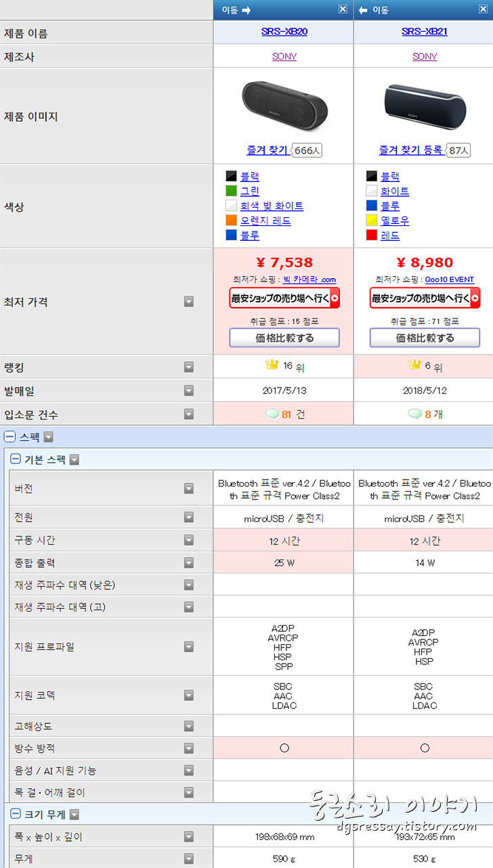Image resolution: width=493 pixels, height=868 pixels.
Task: Open dropdown arrow in 지원 프로파일 row
Action: [189, 647]
